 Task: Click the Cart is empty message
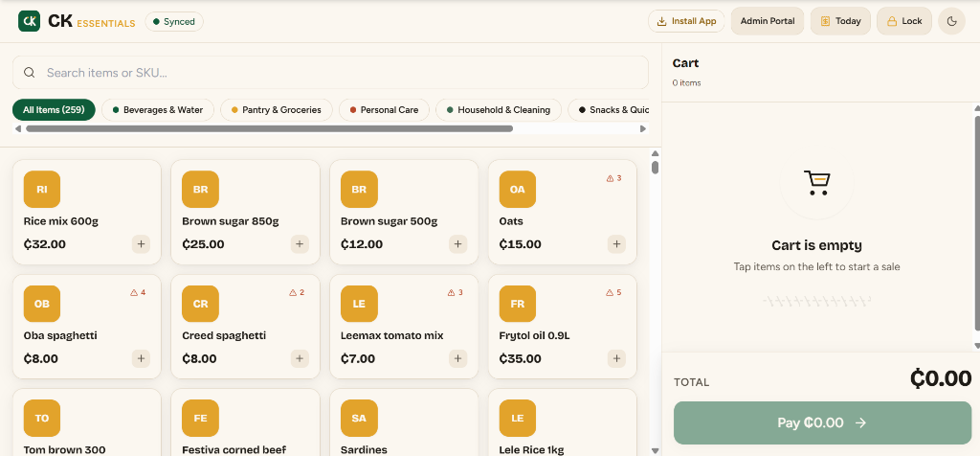817,245
